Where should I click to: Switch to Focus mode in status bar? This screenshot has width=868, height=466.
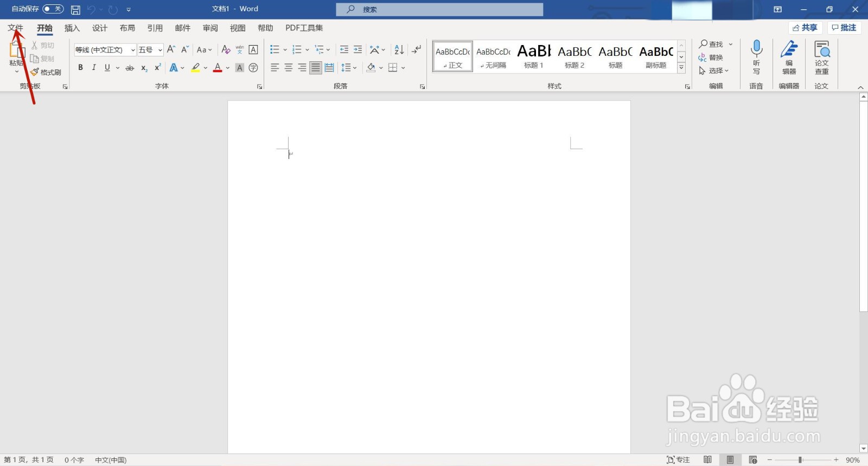(678, 460)
